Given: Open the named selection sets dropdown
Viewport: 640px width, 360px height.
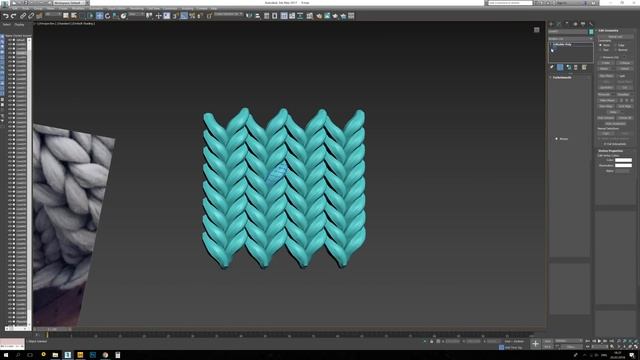Looking at the screenshot, I should click(228, 15).
